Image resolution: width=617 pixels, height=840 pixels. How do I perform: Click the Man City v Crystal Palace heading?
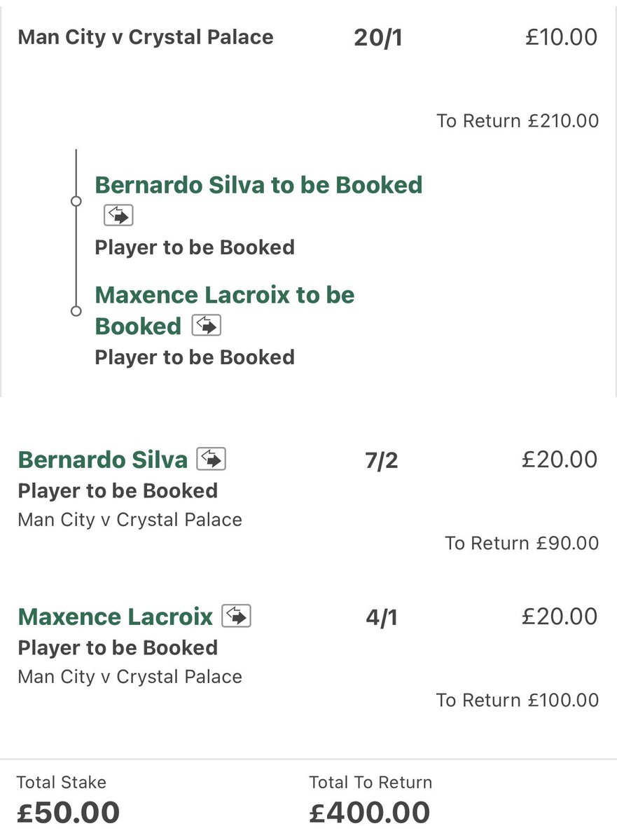click(146, 37)
